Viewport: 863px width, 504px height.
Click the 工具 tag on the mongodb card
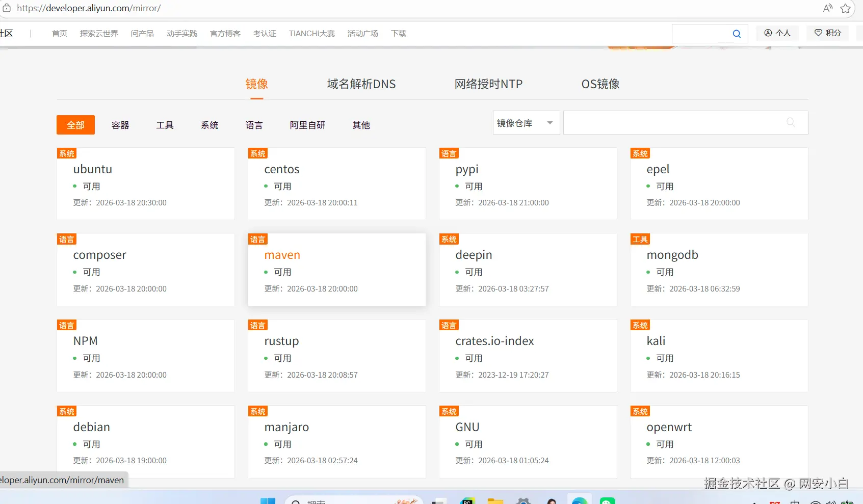(640, 239)
